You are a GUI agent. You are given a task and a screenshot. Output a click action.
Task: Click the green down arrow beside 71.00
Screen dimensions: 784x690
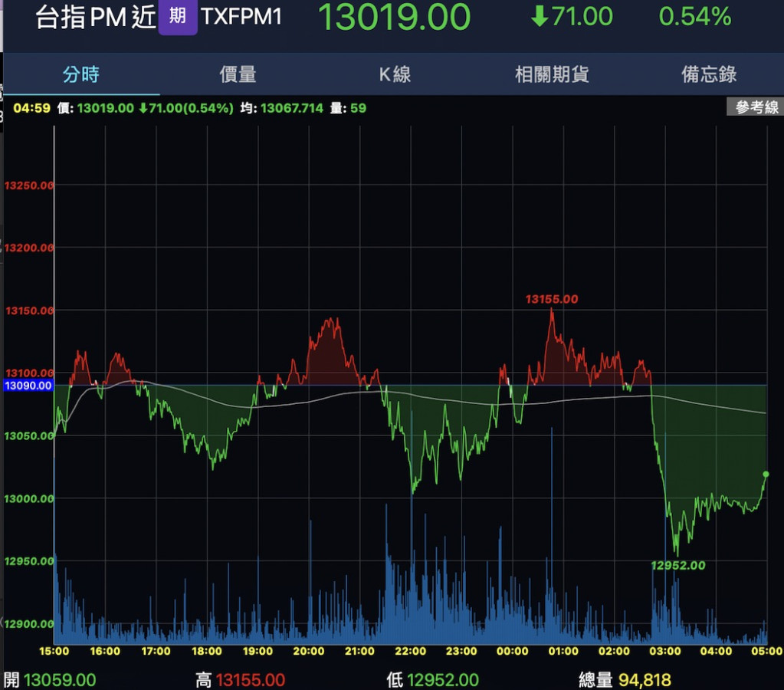(540, 17)
